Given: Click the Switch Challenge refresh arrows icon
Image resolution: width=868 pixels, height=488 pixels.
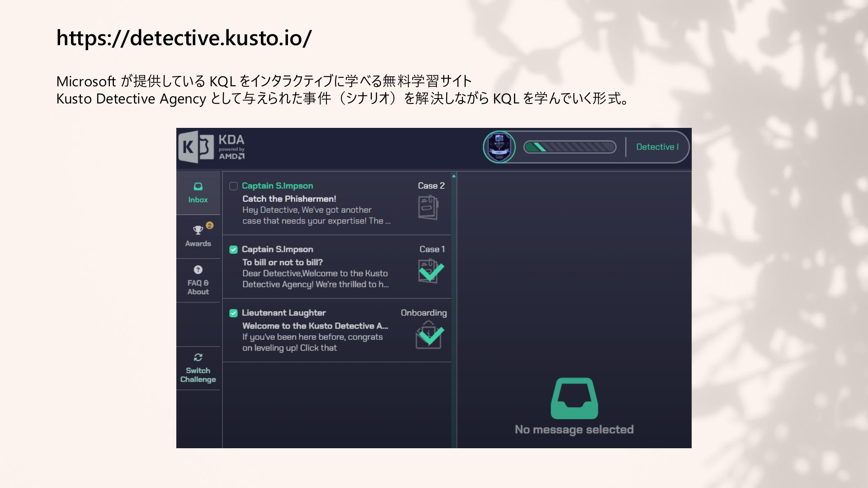Looking at the screenshot, I should 198,357.
